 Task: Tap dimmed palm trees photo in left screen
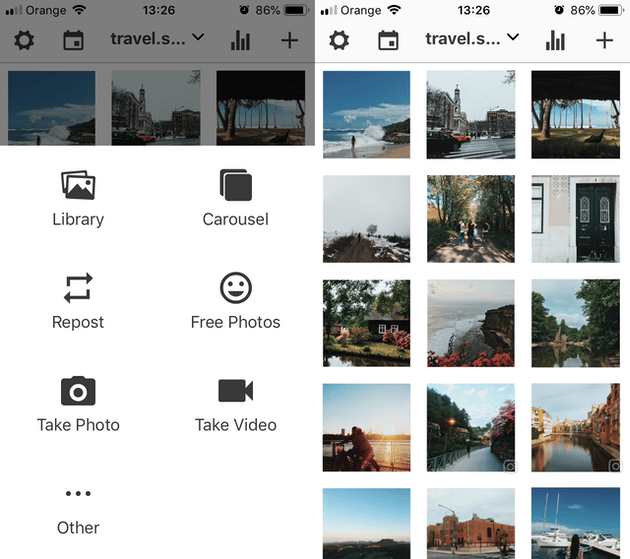click(x=260, y=108)
